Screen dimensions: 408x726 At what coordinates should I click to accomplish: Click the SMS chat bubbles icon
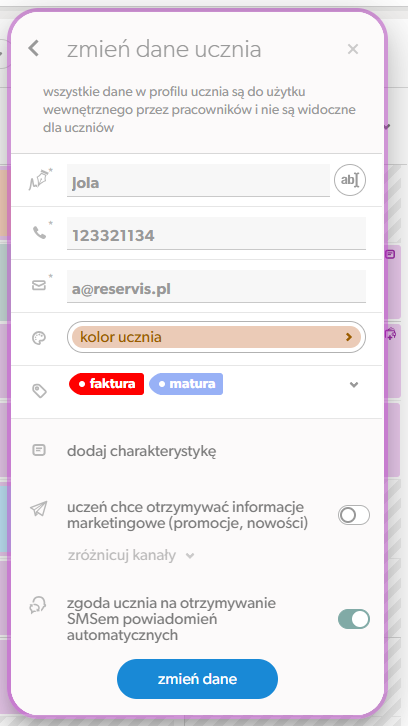(x=37, y=605)
